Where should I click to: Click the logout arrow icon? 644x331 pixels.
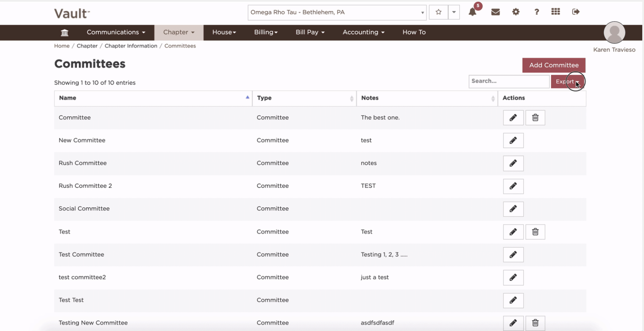click(576, 12)
